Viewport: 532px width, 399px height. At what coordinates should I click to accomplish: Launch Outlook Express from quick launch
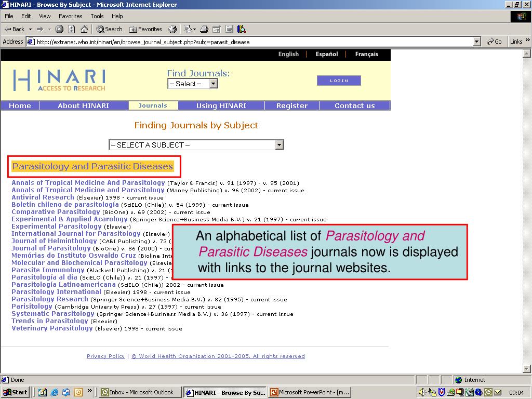coord(66,393)
